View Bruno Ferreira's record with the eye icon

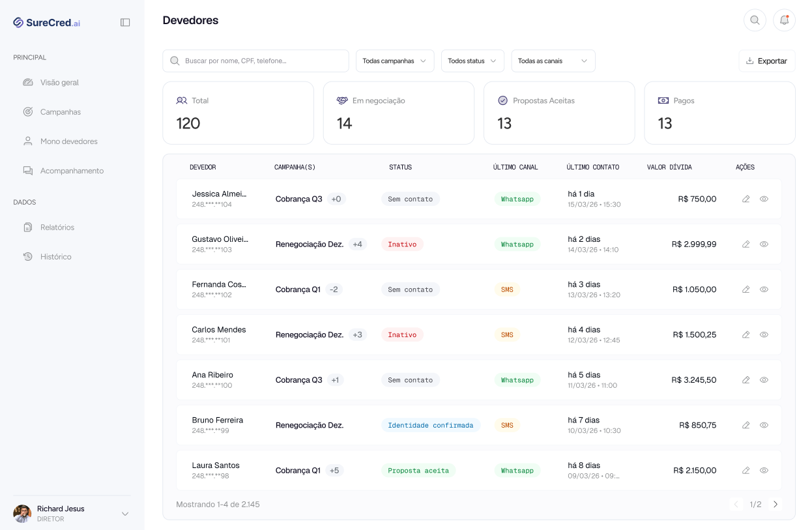pos(764,425)
